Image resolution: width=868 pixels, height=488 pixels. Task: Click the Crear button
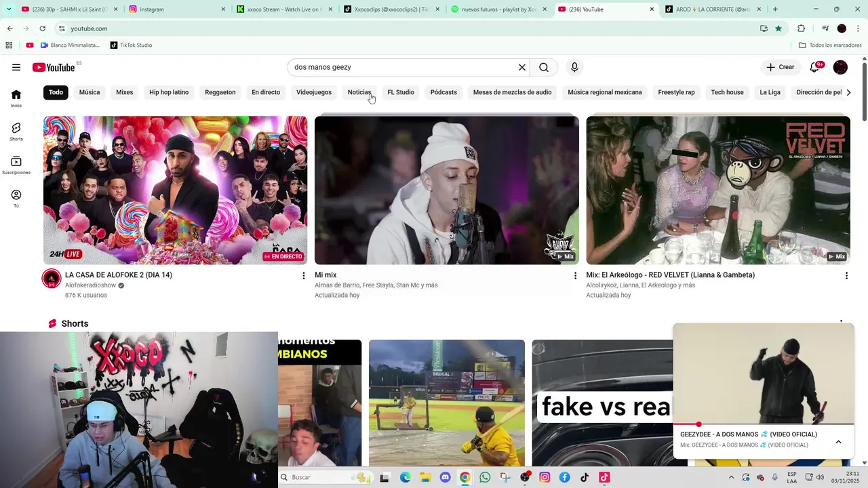[780, 67]
